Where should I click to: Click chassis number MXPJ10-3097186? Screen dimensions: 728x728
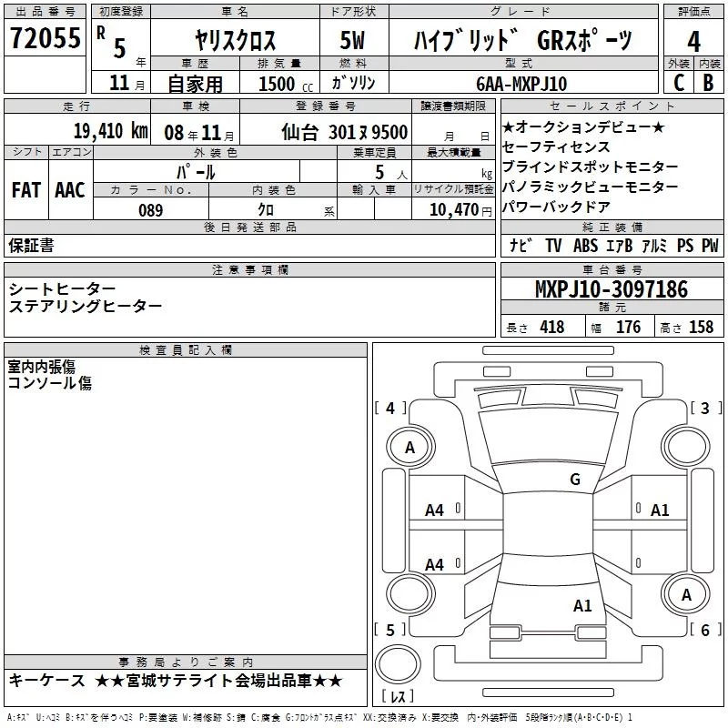click(611, 290)
